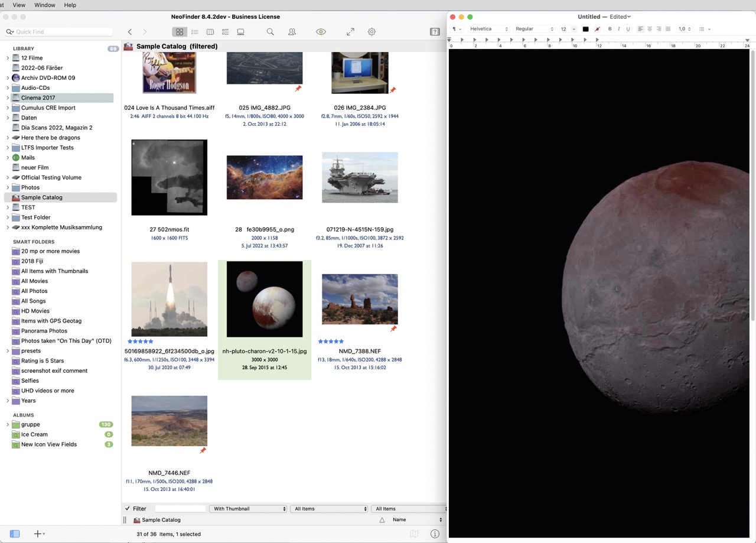The image size is (756, 543).
Task: Open the Find magnifier in NeoFinder toolbar
Action: (x=270, y=32)
